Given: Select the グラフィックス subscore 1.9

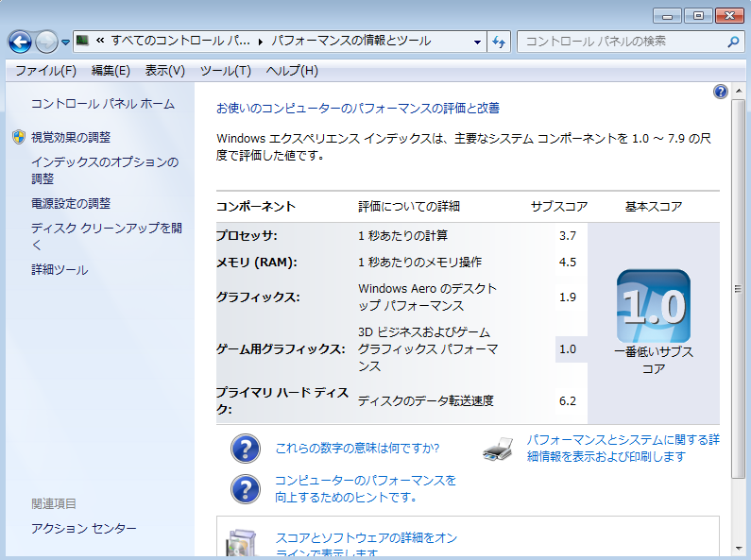Looking at the screenshot, I should click(x=568, y=297).
